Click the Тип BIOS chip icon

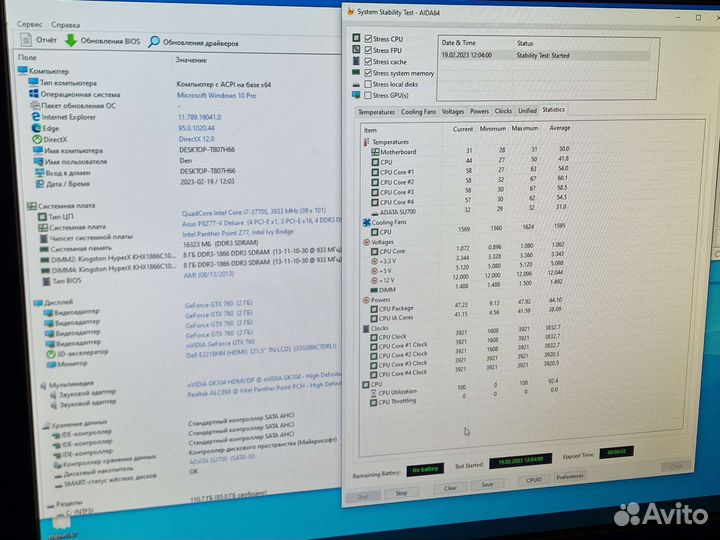(x=46, y=281)
